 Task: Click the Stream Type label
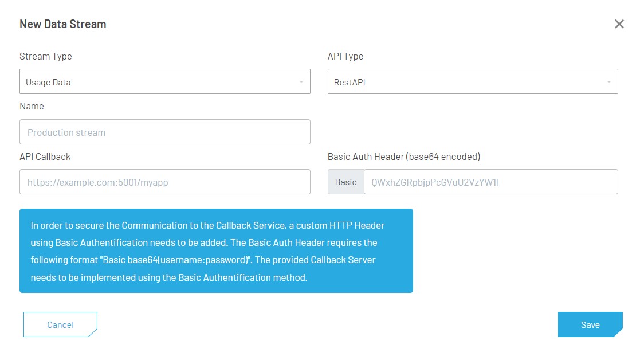point(46,56)
